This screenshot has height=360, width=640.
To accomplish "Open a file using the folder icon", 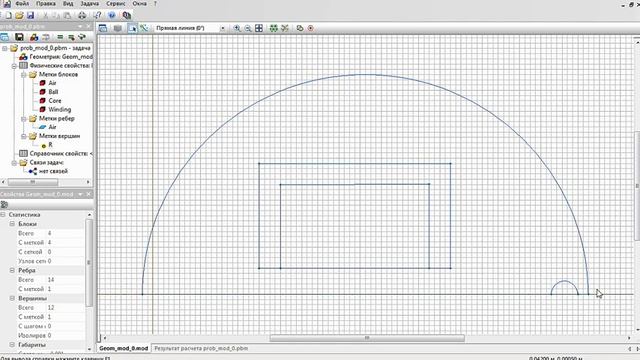I will [x=19, y=16].
